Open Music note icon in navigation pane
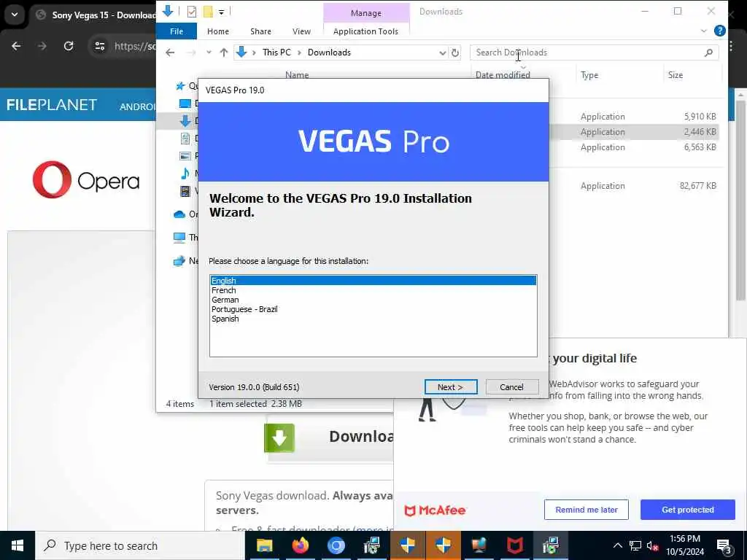This screenshot has height=560, width=747. 185,174
